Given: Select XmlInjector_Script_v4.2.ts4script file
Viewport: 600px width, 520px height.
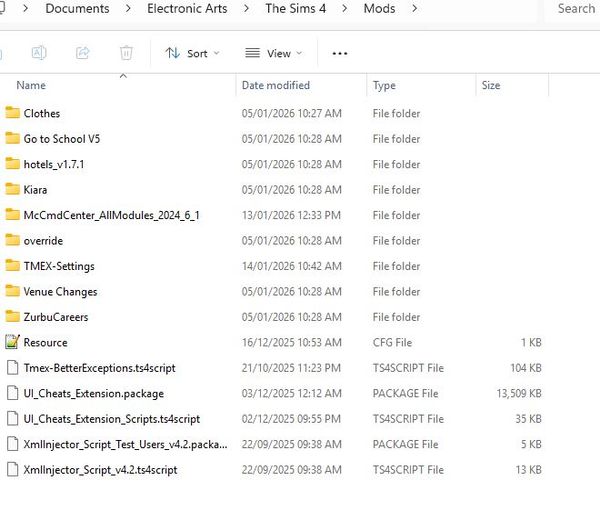Looking at the screenshot, I should point(100,470).
